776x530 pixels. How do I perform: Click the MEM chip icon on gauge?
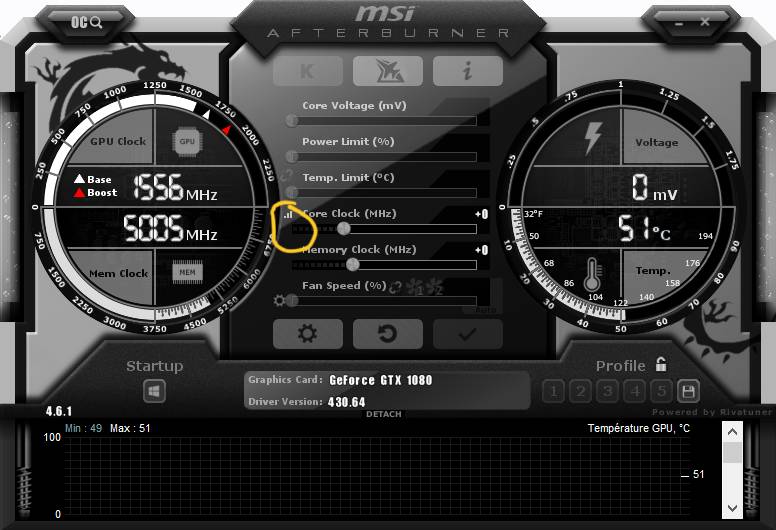click(187, 272)
